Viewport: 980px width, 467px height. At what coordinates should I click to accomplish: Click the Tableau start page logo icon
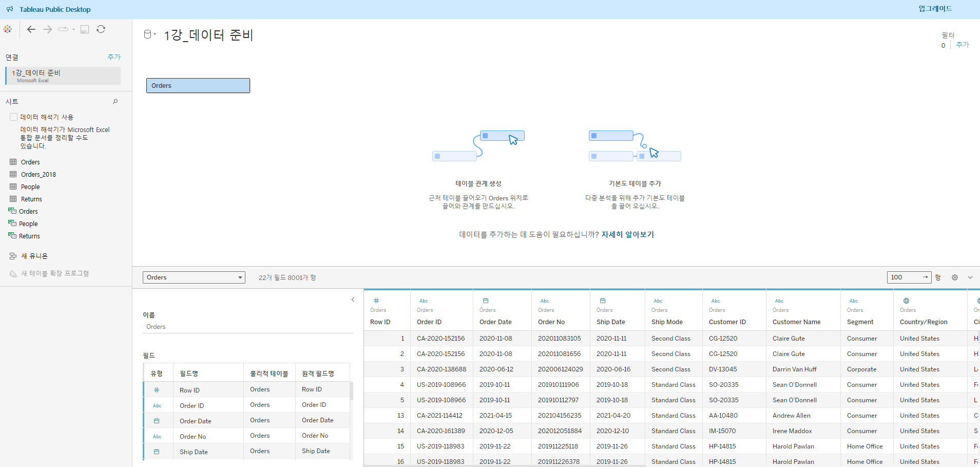(8, 29)
